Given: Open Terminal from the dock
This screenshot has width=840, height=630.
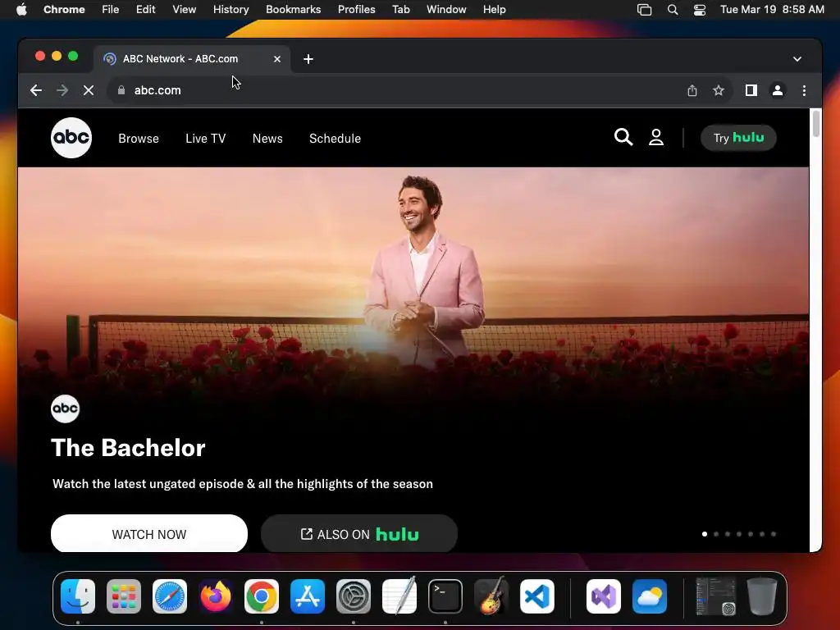Looking at the screenshot, I should tap(445, 596).
